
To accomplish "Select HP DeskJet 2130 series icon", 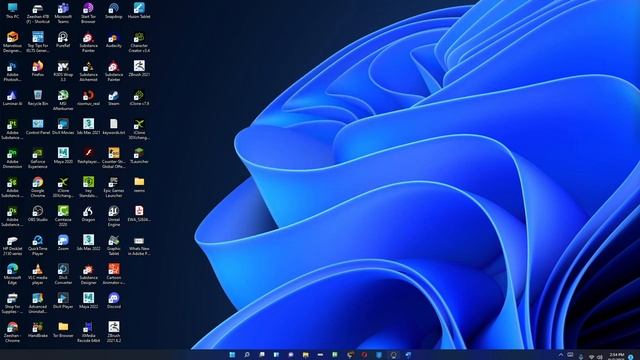I will pos(12,245).
